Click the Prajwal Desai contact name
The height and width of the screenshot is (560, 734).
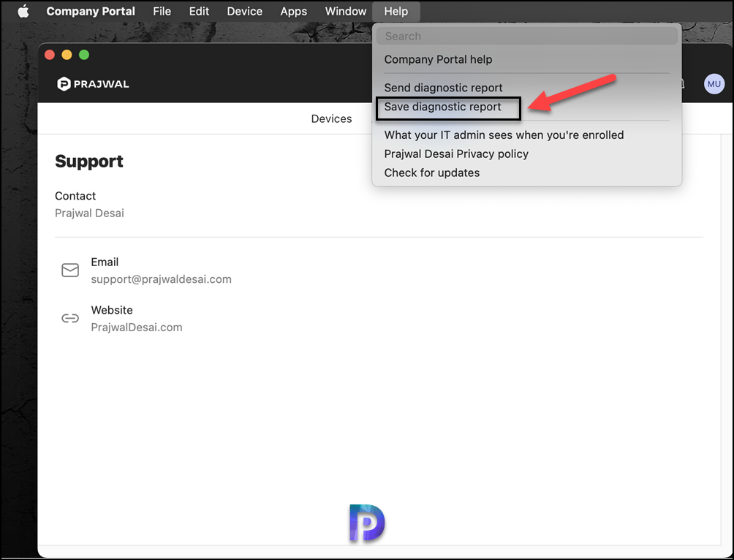pyautogui.click(x=89, y=213)
